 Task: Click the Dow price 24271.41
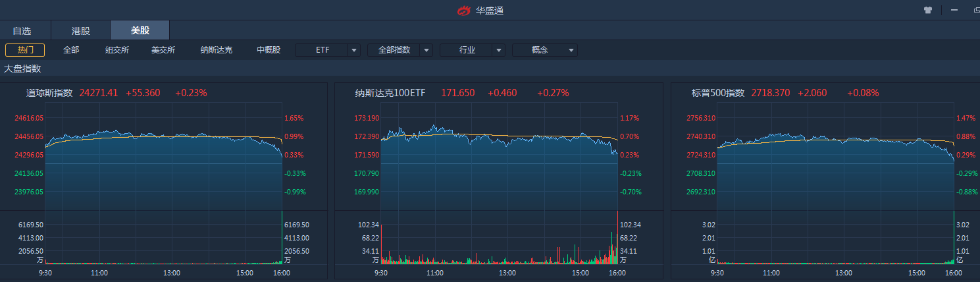tap(98, 93)
